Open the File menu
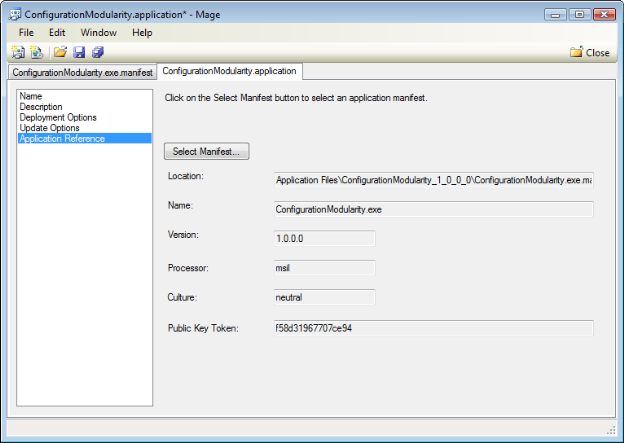624x443 pixels. point(26,33)
